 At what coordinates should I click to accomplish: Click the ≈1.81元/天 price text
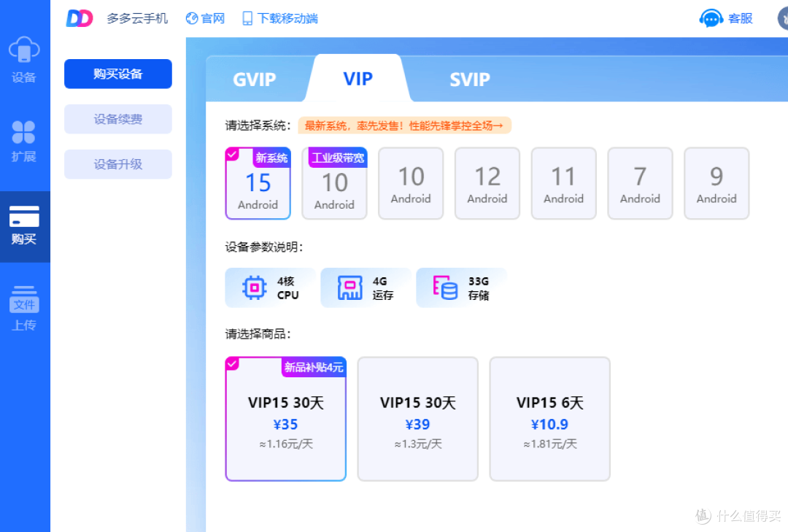pyautogui.click(x=550, y=444)
